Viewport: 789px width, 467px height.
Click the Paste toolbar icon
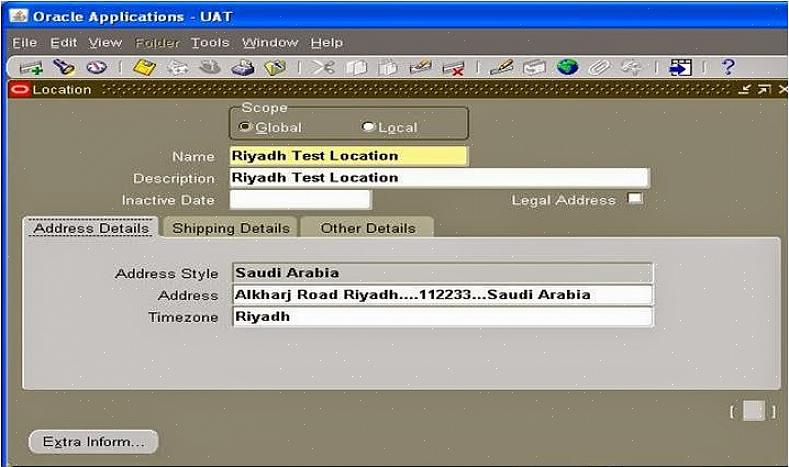[x=388, y=67]
